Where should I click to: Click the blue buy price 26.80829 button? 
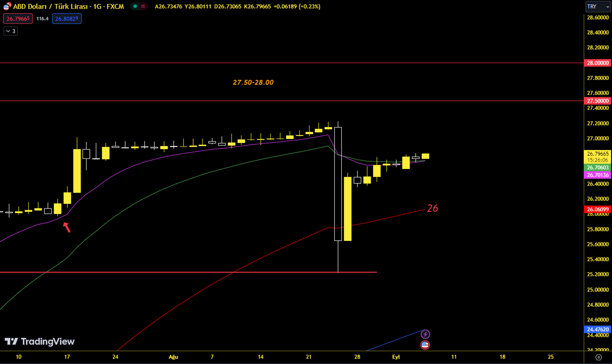[x=67, y=19]
